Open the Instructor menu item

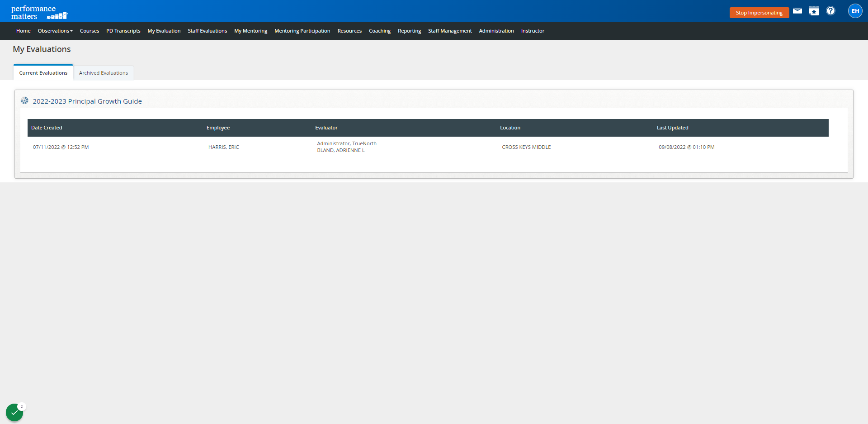pos(533,31)
